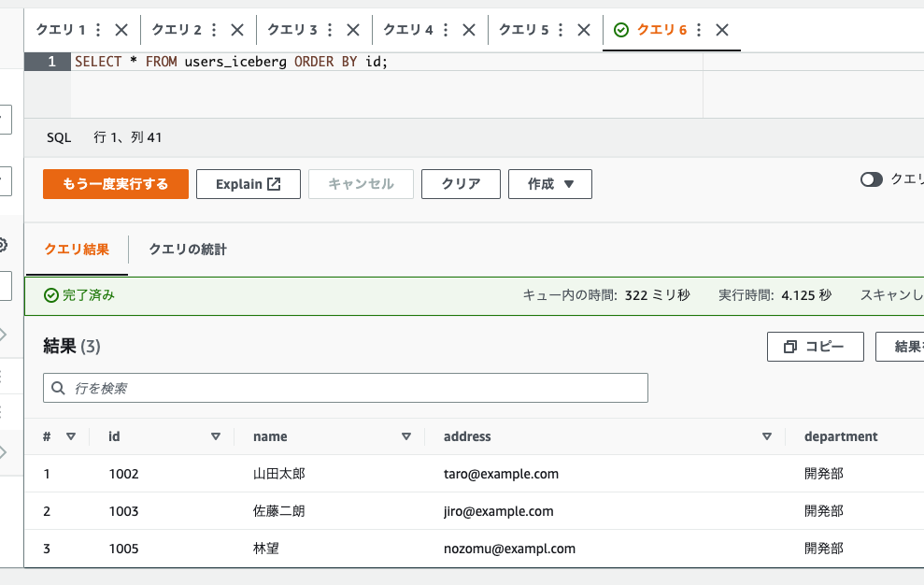The height and width of the screenshot is (585, 924).
Task: Open the filter dropdown on the id column
Action: pyautogui.click(x=216, y=435)
